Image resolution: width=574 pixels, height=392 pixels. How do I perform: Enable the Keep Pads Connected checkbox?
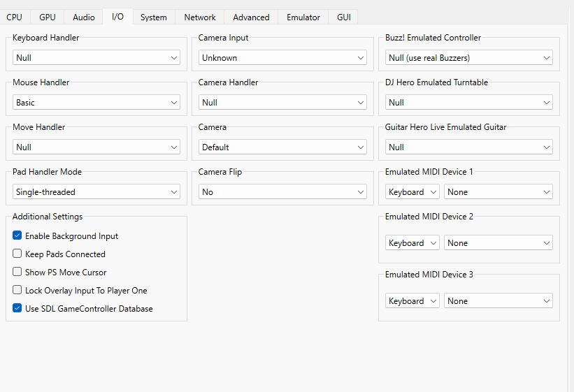pos(17,254)
